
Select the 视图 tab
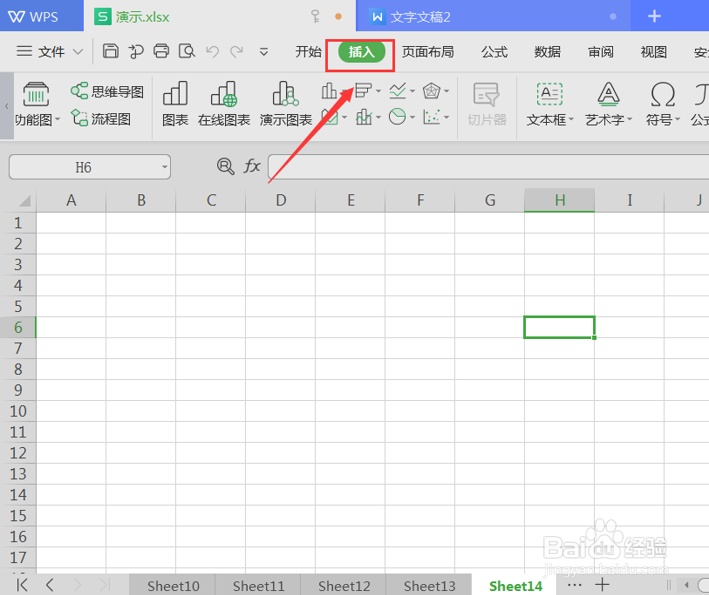coord(653,52)
